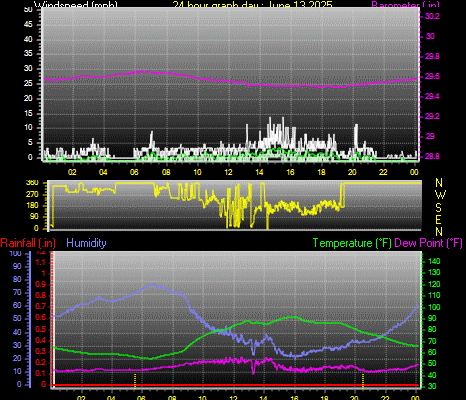Select the 29.6 barometer axis value
466x400 pixels.
[x=432, y=76]
